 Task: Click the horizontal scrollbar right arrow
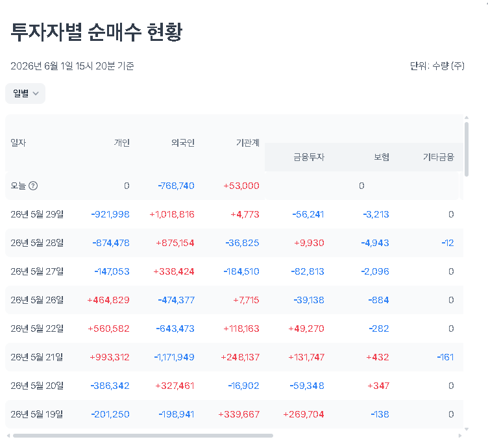[x=460, y=436]
